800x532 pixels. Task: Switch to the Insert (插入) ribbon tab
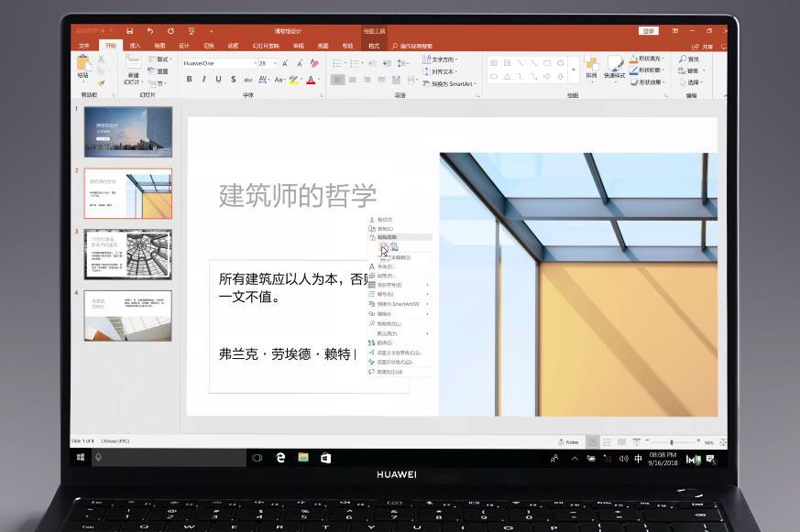[135, 45]
